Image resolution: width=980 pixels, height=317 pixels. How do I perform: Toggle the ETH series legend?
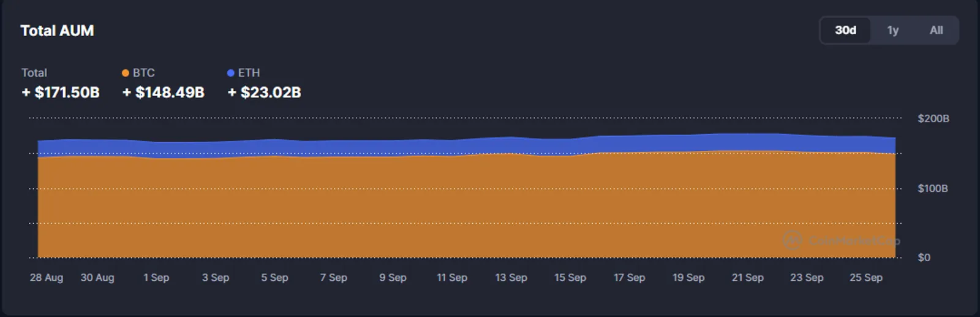(x=243, y=73)
